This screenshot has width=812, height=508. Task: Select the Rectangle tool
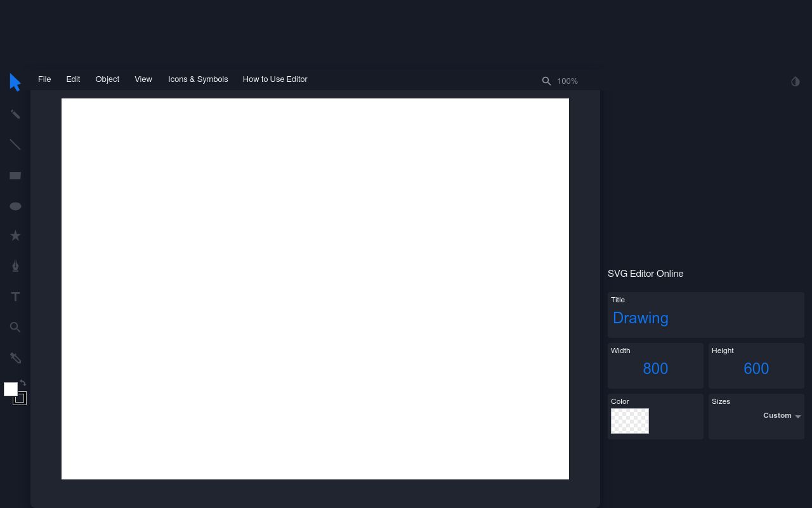coord(15,175)
